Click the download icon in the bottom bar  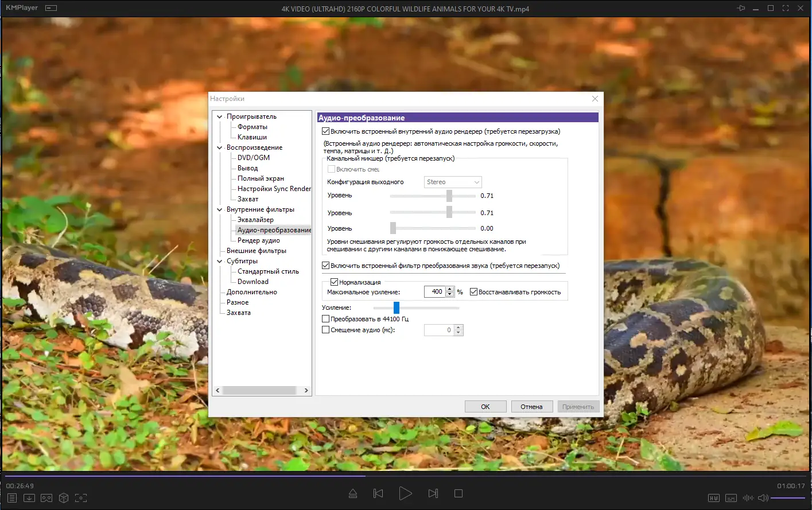(x=29, y=498)
